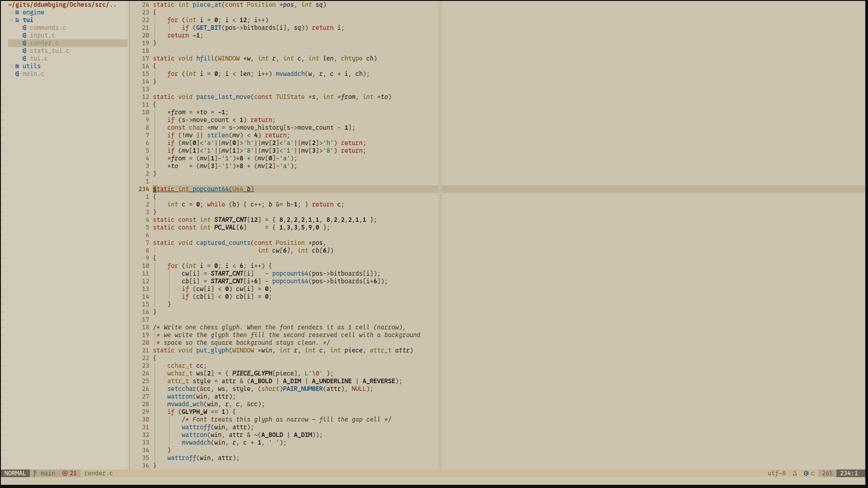Click the error diagnostics icon in statusline
868x488 pixels.
65,473
